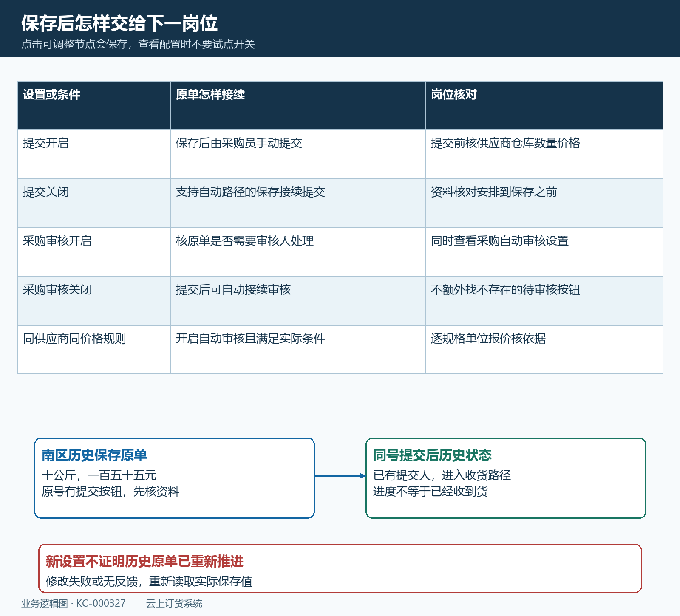Click the line 进度不等于已经收到货
This screenshot has width=680, height=616.
(431, 492)
